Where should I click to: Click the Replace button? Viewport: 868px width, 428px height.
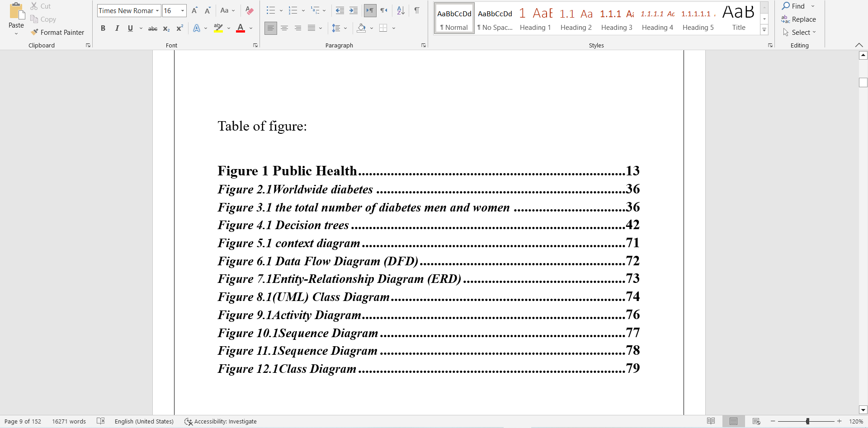coord(799,19)
